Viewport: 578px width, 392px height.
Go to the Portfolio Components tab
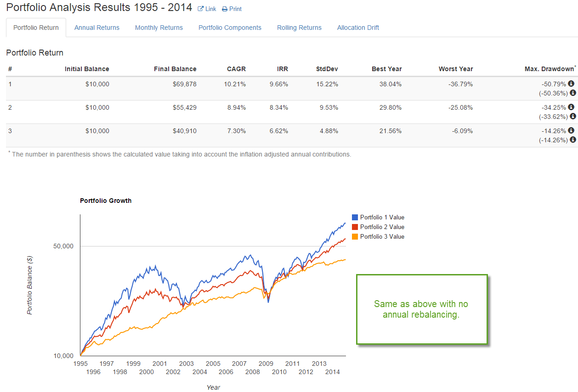pos(230,28)
